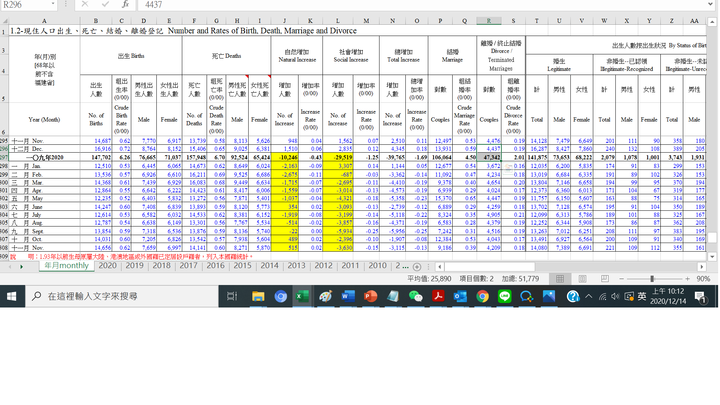Switch to Page Layout view icon
The image size is (720, 405).
tap(582, 279)
